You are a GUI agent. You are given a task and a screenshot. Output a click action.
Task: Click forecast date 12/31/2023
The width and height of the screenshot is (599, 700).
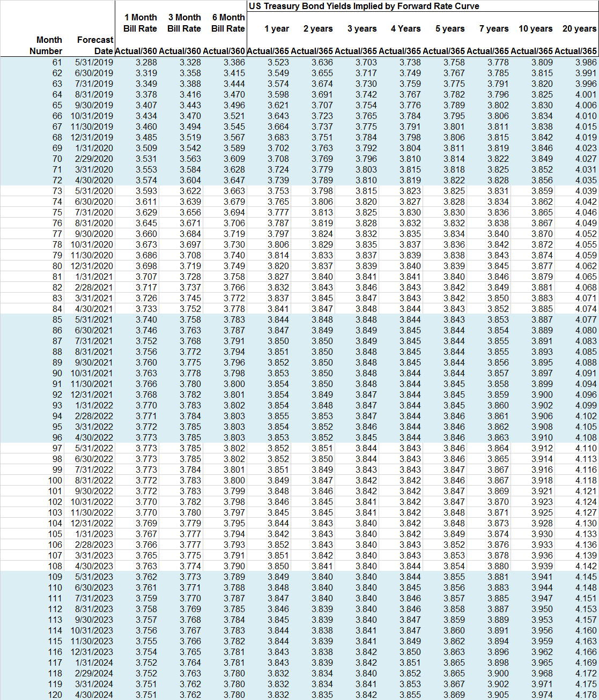(92, 652)
